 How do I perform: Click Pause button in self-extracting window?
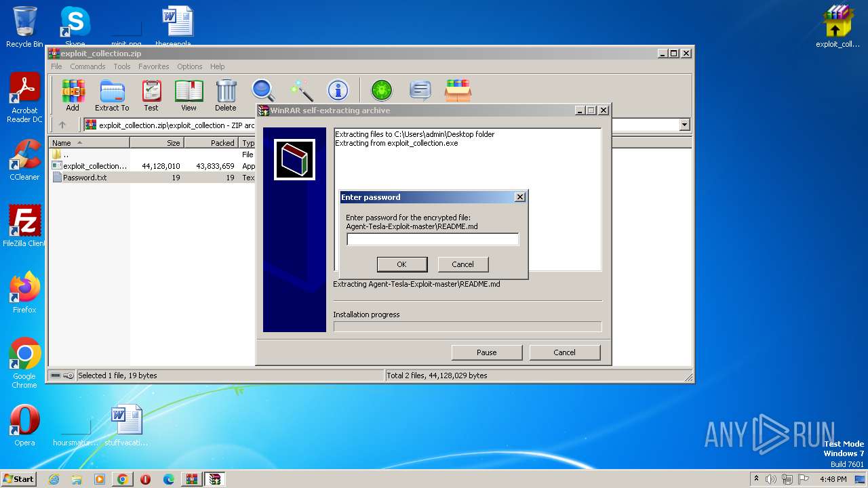[487, 352]
